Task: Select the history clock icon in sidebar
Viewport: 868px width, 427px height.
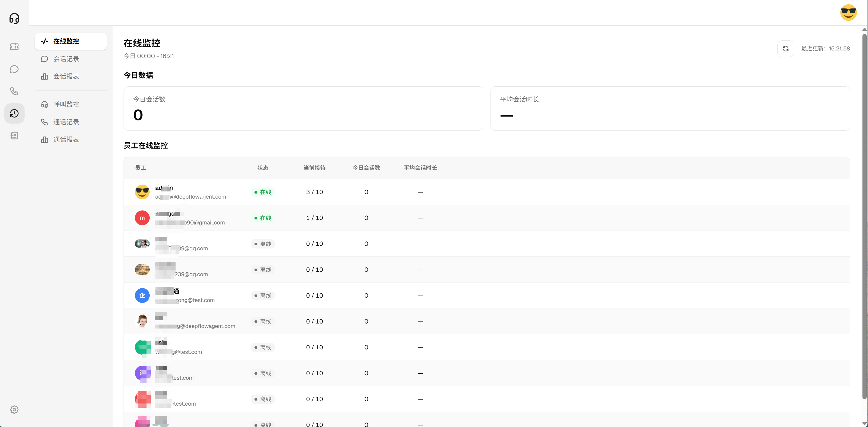Action: (14, 113)
